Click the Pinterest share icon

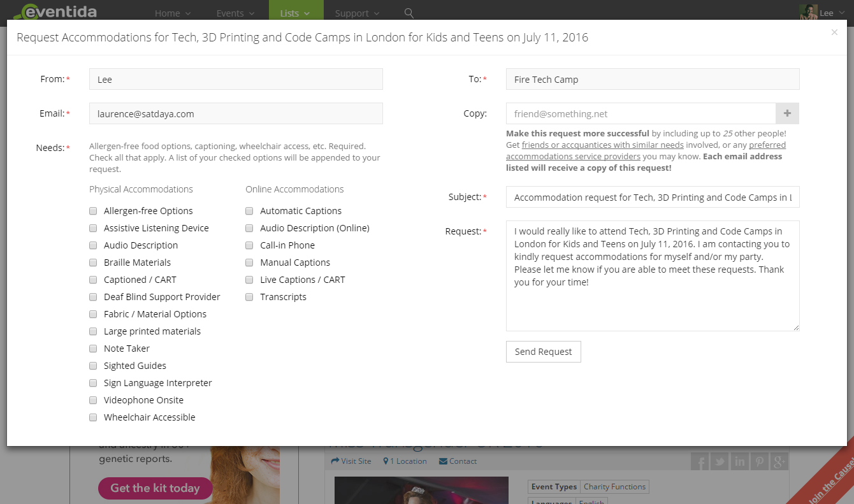point(759,461)
